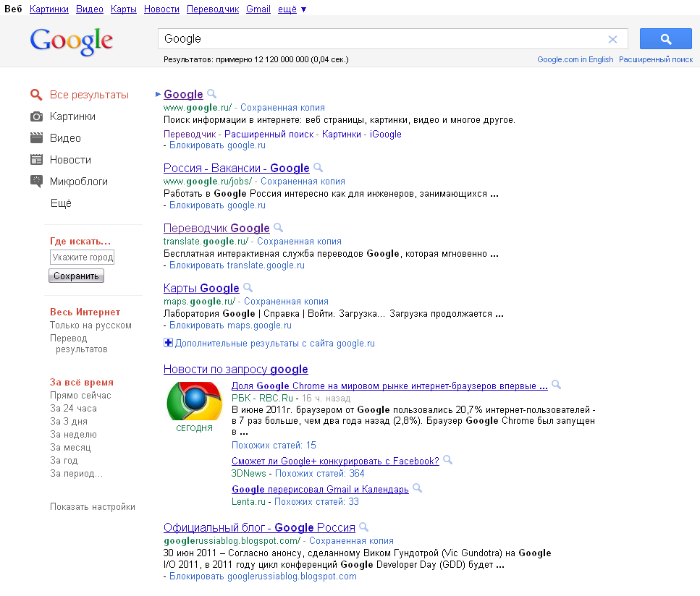This screenshot has width=700, height=596.
Task: Click preview magnifier beside Gmail и Календарь news
Action: coord(418,488)
